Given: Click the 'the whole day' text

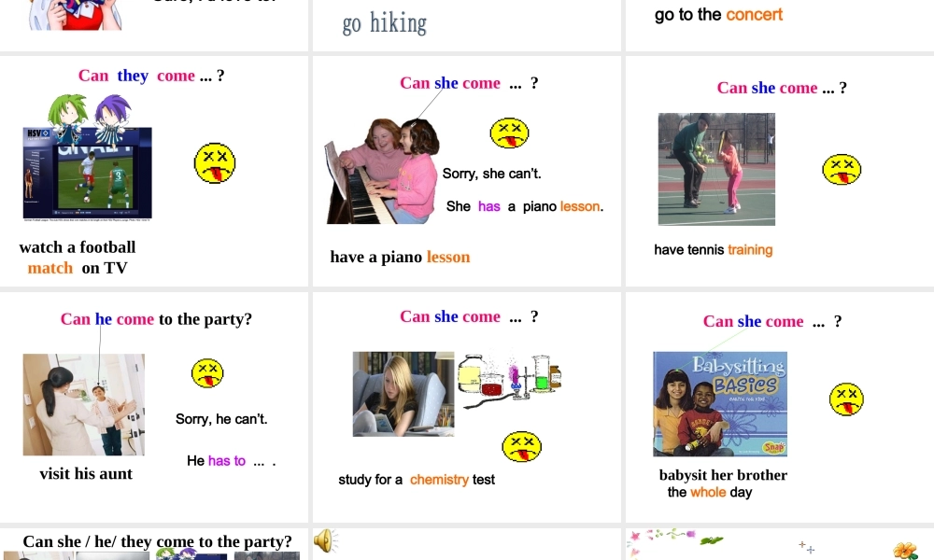Looking at the screenshot, I should pyautogui.click(x=710, y=492).
